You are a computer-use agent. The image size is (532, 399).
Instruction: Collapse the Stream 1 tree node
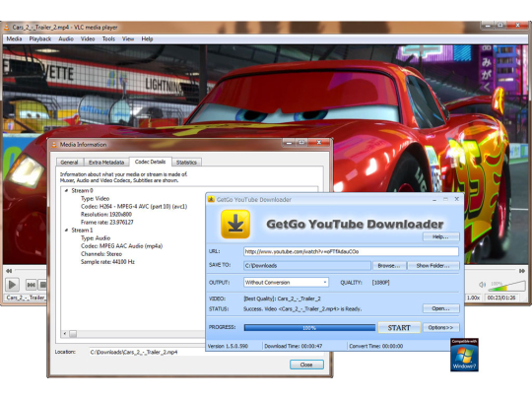pos(67,230)
